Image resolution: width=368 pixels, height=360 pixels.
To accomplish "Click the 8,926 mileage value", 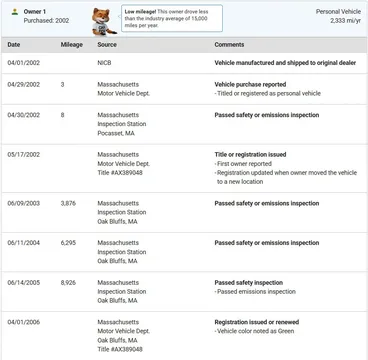I will 68,283.
